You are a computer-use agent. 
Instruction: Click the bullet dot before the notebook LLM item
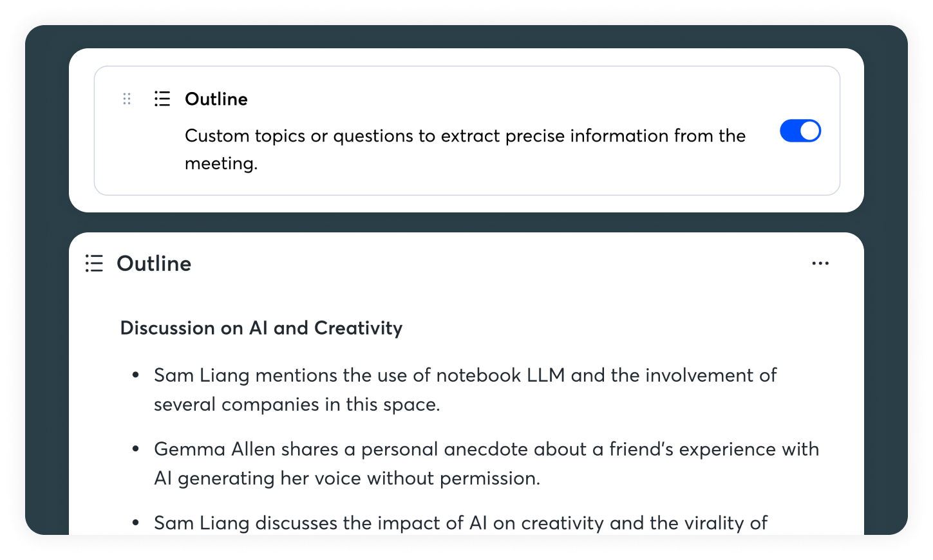[135, 375]
